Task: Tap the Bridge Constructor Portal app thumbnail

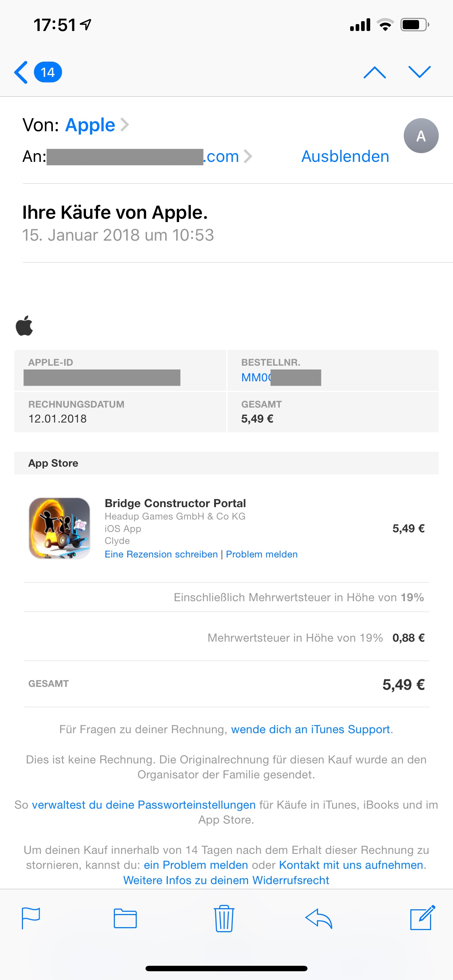Action: [x=60, y=528]
